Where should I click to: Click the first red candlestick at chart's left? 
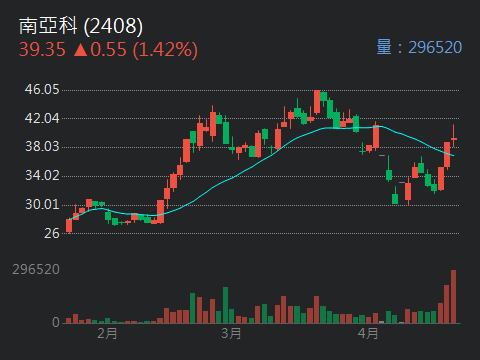point(69,225)
